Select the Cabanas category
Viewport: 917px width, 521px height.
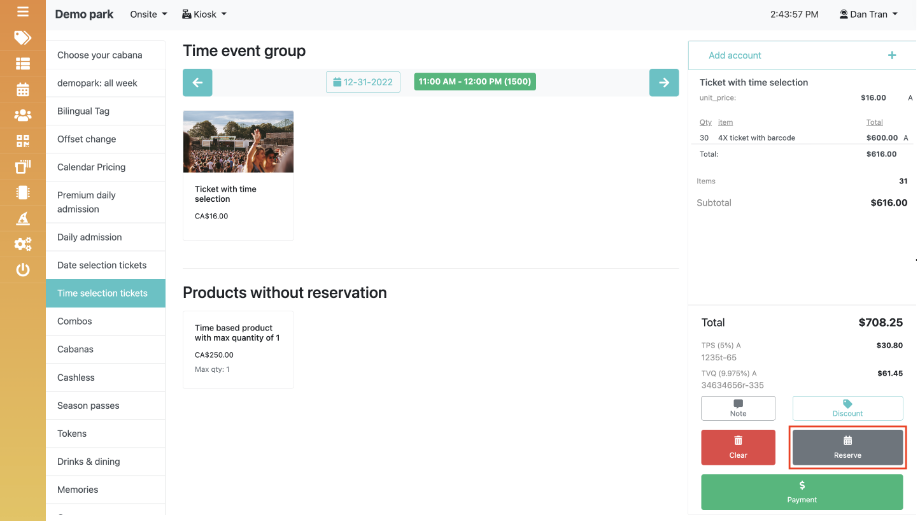click(75, 349)
